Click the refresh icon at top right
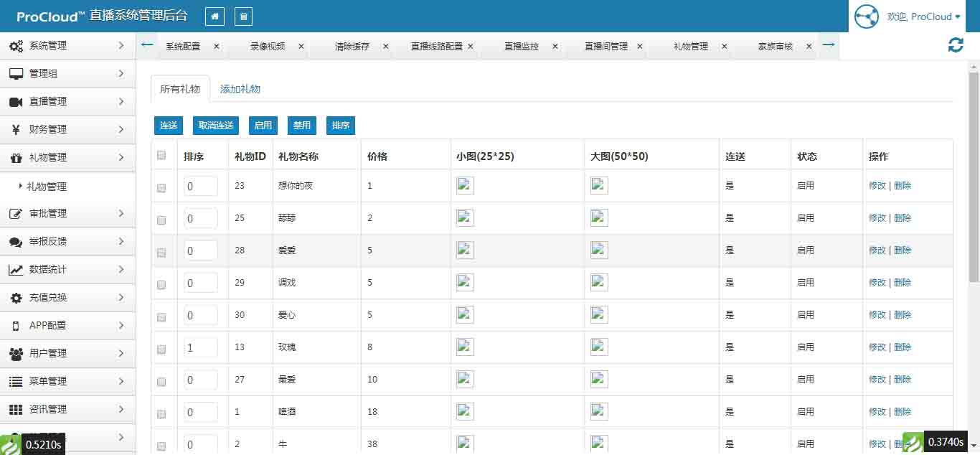This screenshot has height=455, width=980. (x=955, y=45)
